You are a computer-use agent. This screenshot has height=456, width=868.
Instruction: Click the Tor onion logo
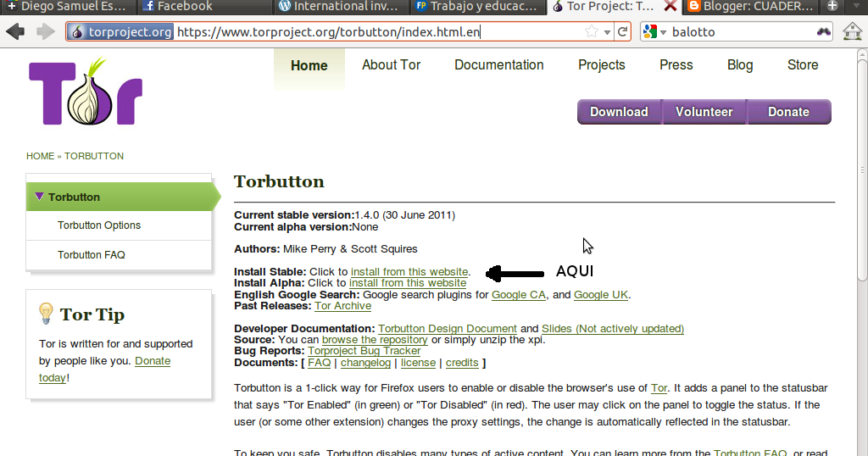point(86,92)
